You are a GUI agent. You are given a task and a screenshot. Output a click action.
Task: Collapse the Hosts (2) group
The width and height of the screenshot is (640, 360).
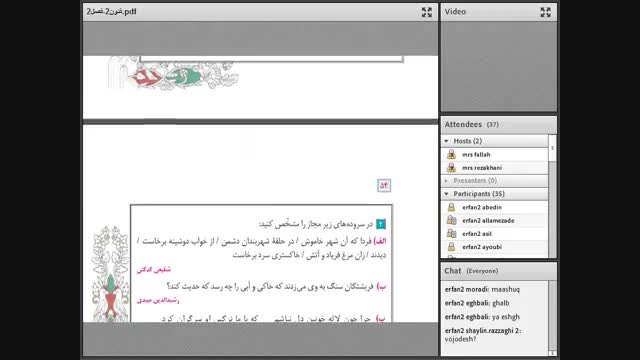(447, 141)
